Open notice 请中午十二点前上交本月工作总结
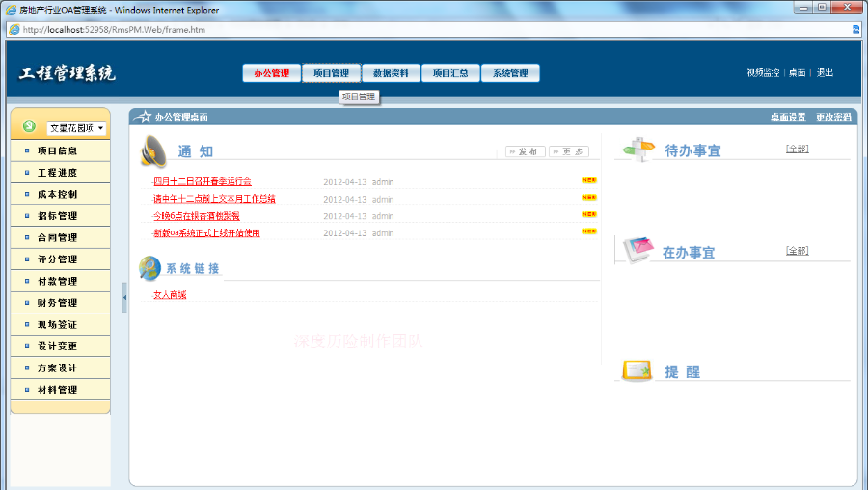The width and height of the screenshot is (868, 490). 214,199
